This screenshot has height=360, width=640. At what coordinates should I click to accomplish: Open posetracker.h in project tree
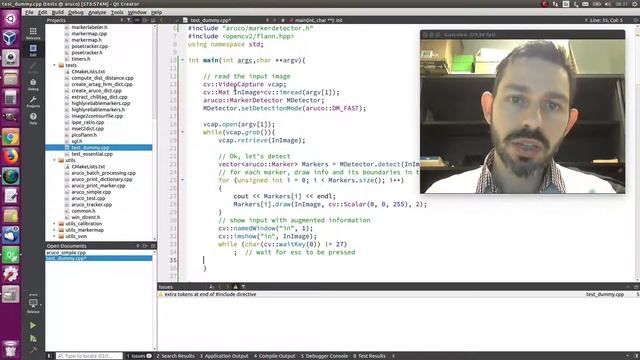click(87, 53)
